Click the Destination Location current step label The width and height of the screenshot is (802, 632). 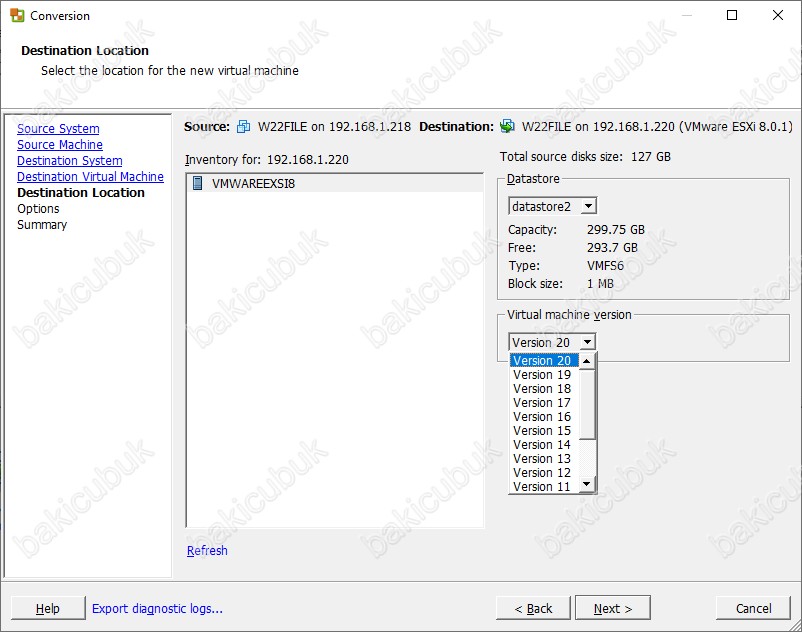coord(81,193)
